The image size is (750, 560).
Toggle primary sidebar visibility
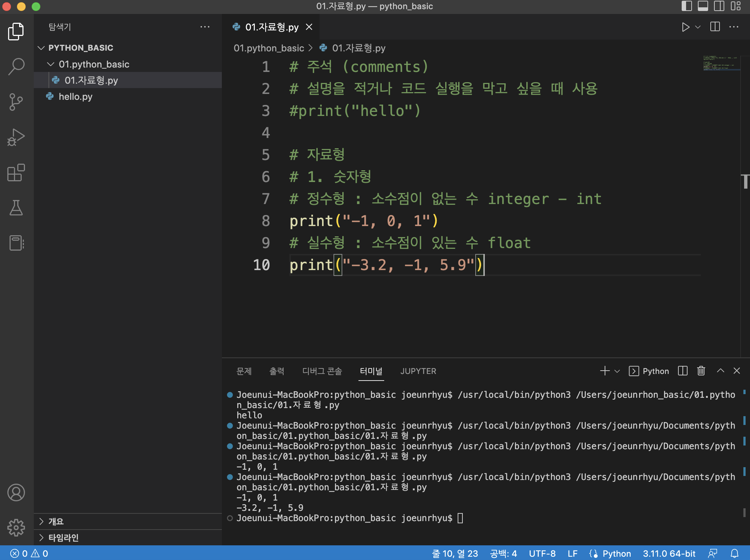686,6
